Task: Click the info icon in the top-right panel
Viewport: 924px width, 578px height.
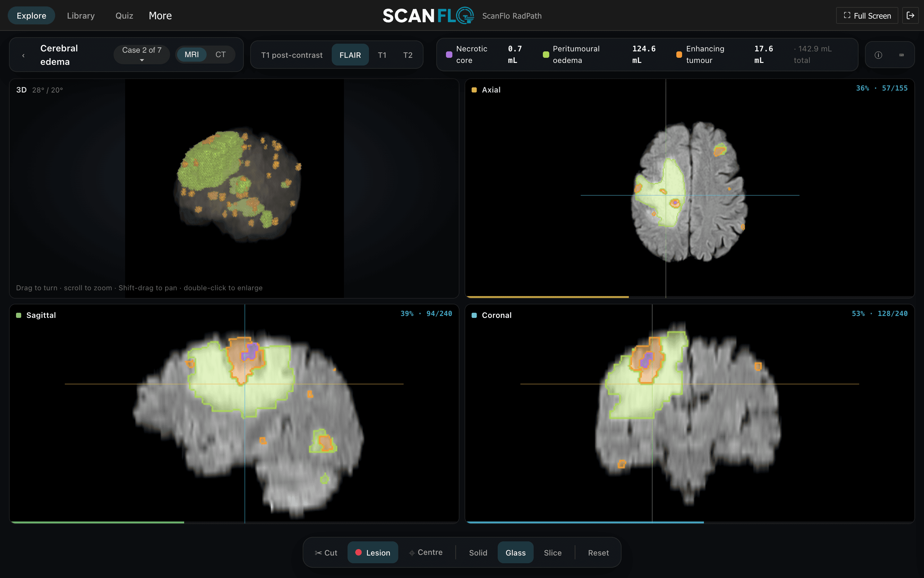Action: tap(878, 55)
